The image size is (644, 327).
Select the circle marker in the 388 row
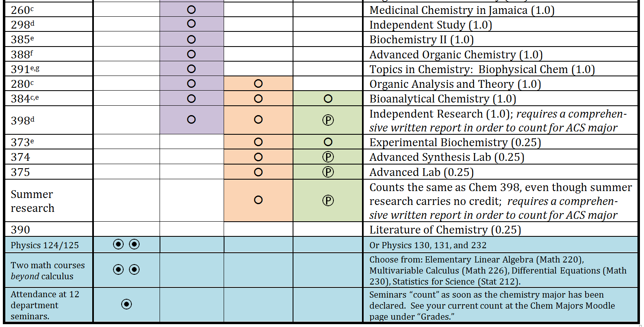click(191, 54)
